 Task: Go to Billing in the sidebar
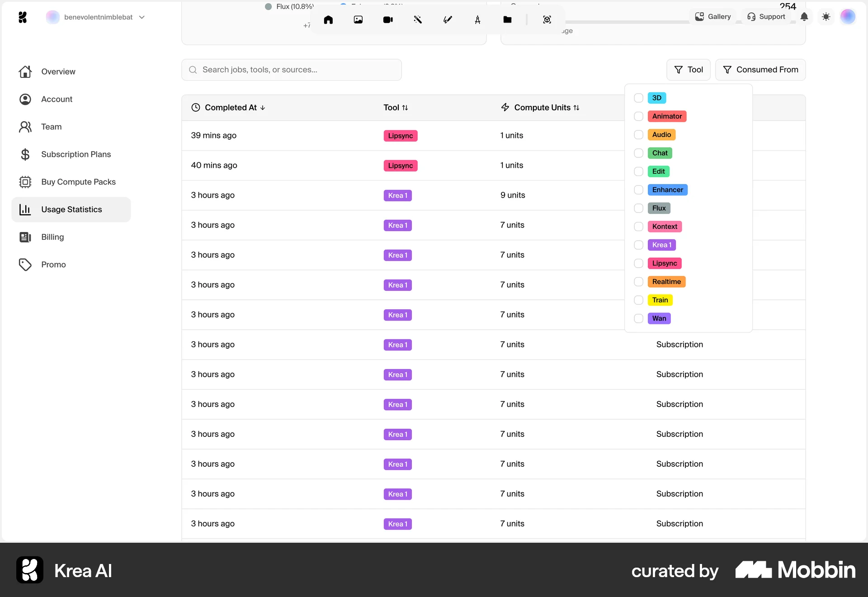point(52,237)
